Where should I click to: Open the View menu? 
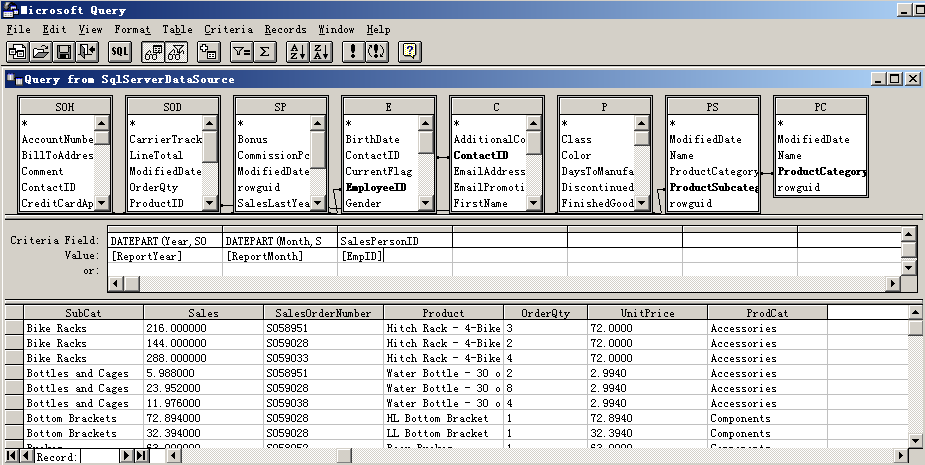(x=90, y=29)
